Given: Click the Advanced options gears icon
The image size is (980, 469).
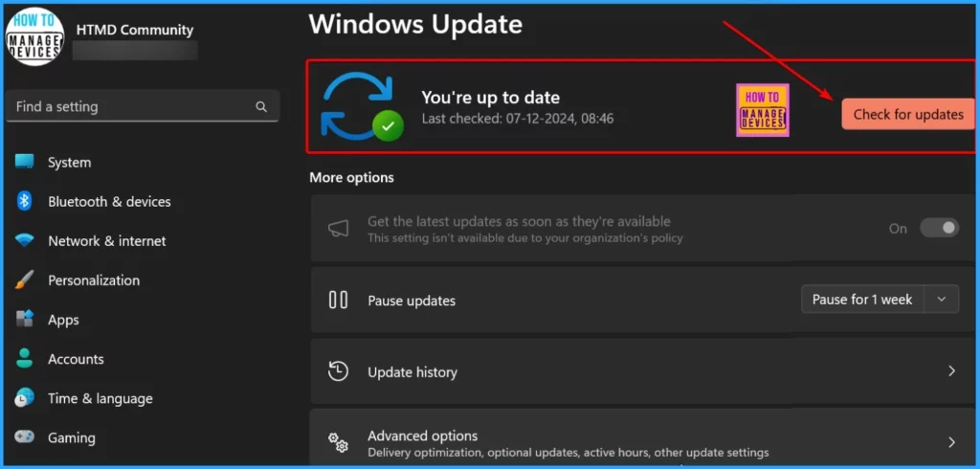Looking at the screenshot, I should 338,442.
